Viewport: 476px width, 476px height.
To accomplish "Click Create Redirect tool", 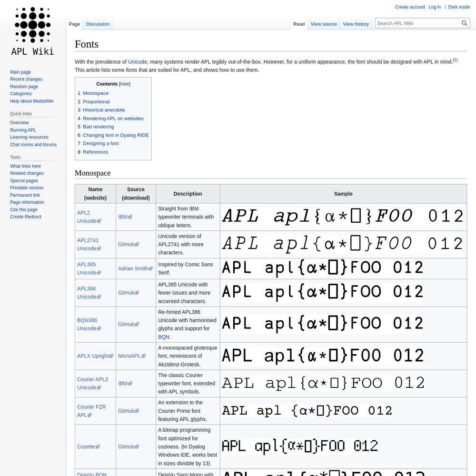I will point(26,217).
